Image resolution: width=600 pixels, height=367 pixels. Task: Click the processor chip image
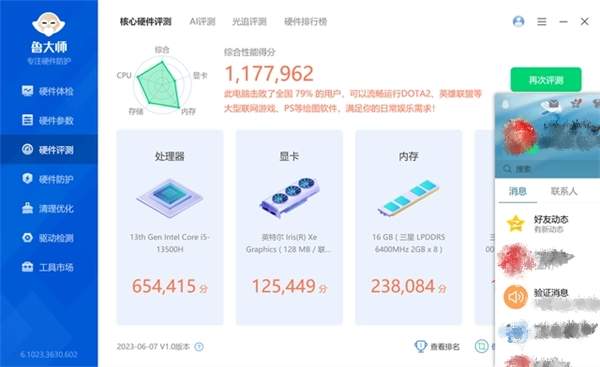coord(170,198)
